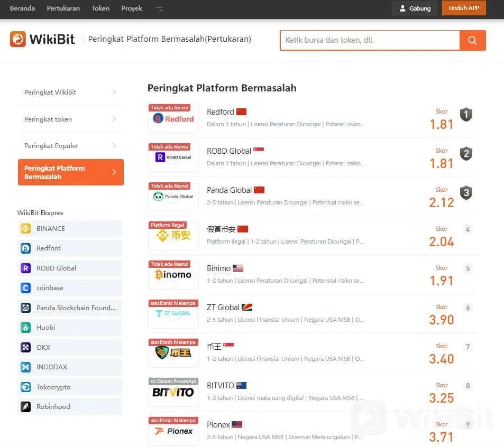
Task: Click the BINANCE icon in WikiBit Ekspres
Action: pyautogui.click(x=26, y=229)
